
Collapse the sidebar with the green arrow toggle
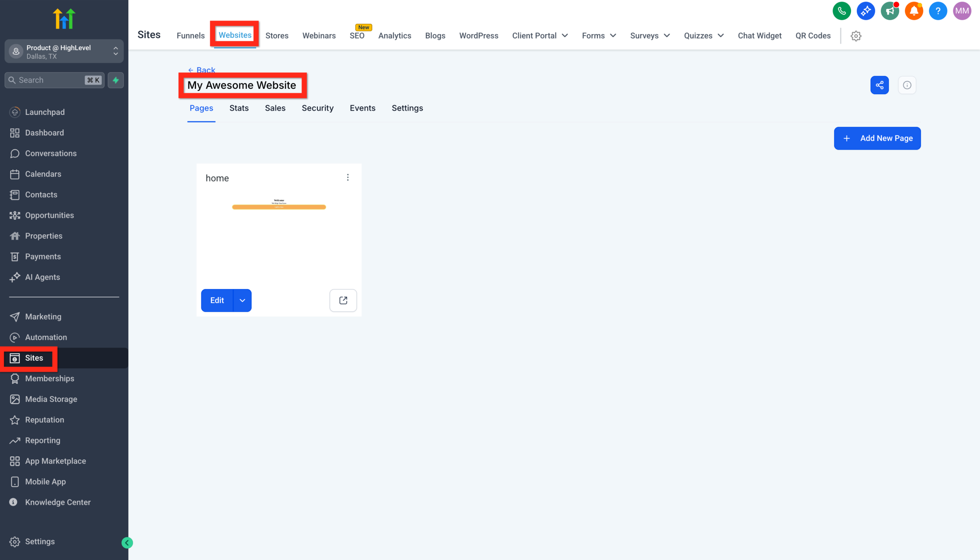coord(127,542)
